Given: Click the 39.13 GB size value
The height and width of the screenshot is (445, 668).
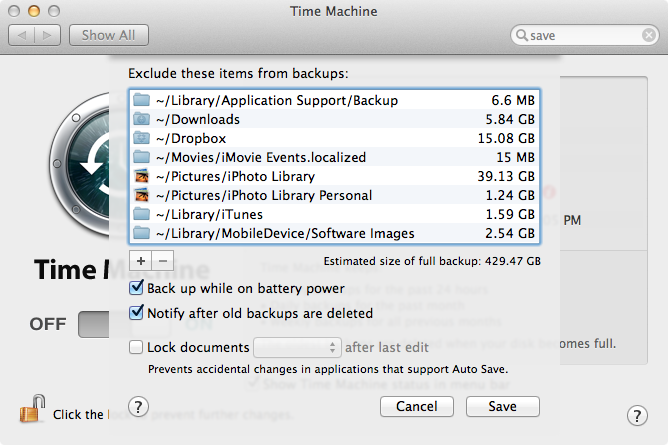Looking at the screenshot, I should pos(506,176).
